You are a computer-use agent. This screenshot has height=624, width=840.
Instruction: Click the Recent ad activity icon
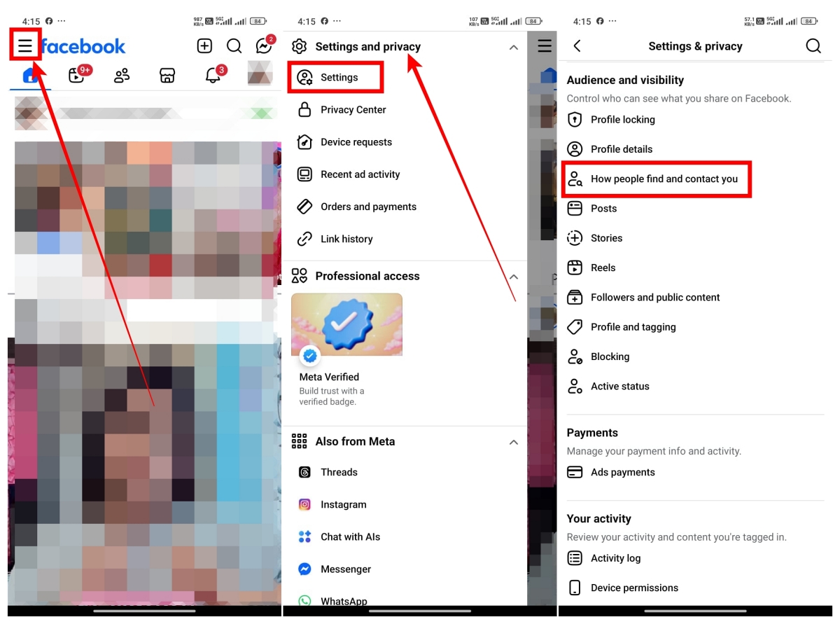point(304,174)
